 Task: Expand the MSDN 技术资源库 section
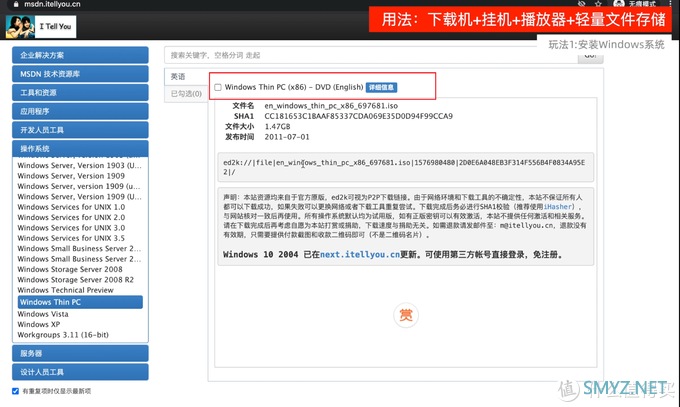tap(80, 74)
